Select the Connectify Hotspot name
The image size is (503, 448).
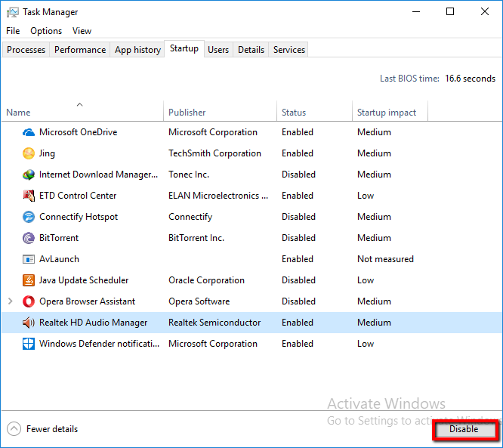[79, 217]
